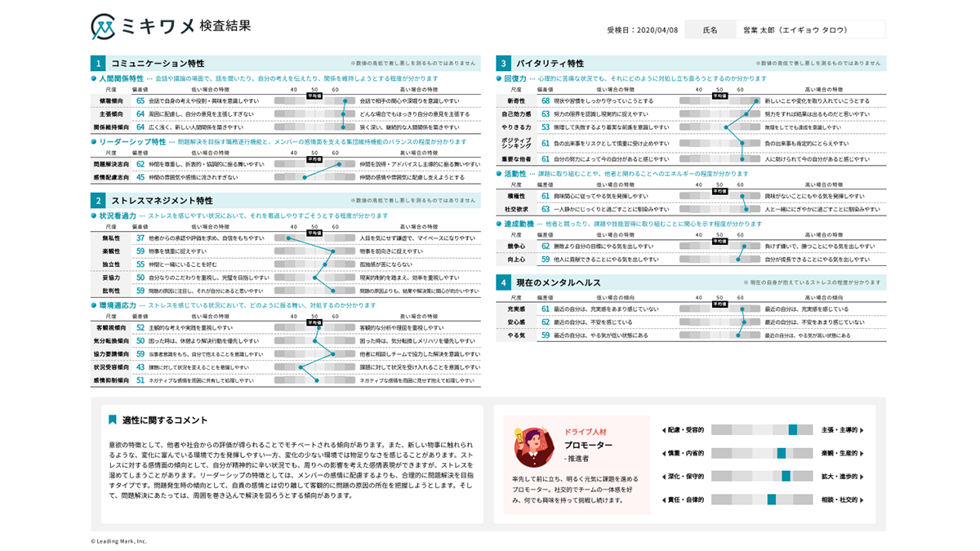
Task: Click the 活動性 subsection heading
Action: (x=515, y=174)
